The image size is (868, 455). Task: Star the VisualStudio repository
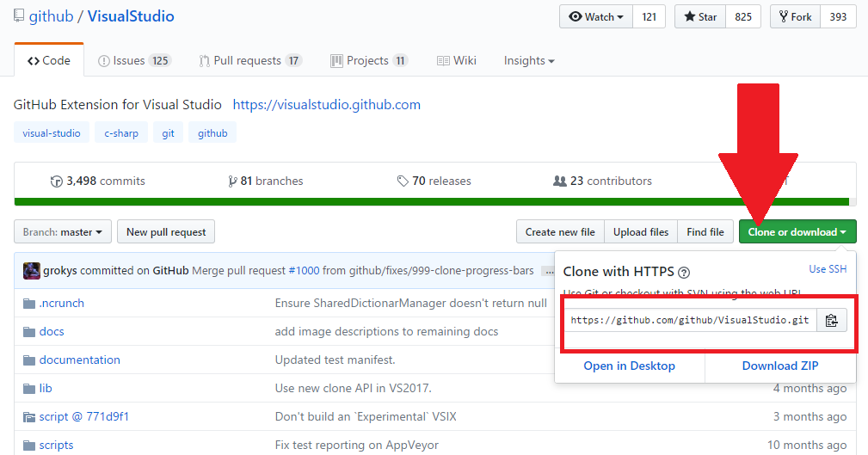click(700, 16)
